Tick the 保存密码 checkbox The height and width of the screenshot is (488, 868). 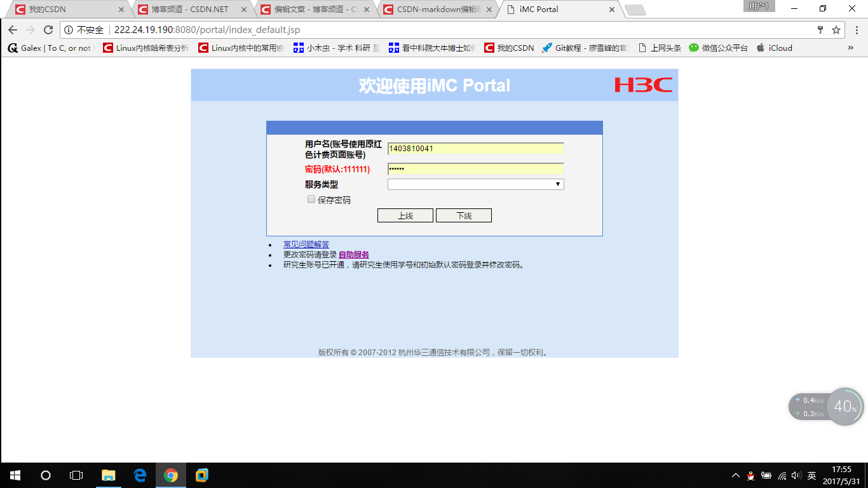click(311, 199)
